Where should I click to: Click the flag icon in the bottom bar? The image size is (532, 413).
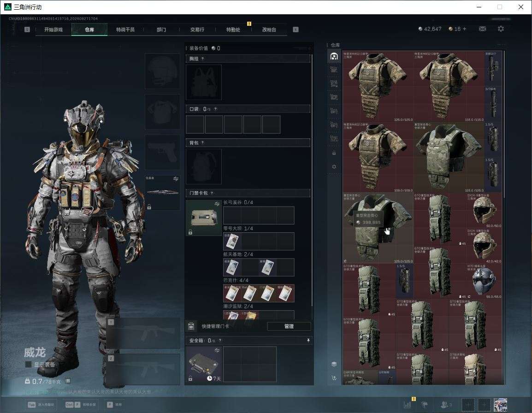coord(424,405)
